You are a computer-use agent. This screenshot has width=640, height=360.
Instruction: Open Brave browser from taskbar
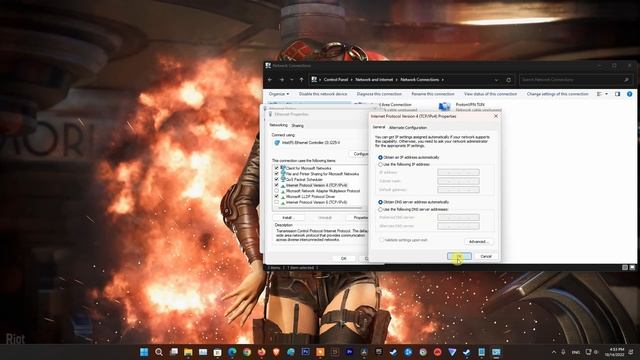276,352
